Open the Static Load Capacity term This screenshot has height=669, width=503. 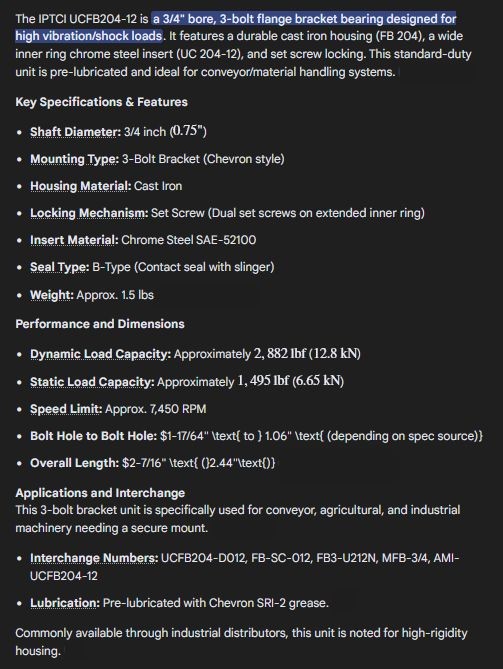[92, 381]
